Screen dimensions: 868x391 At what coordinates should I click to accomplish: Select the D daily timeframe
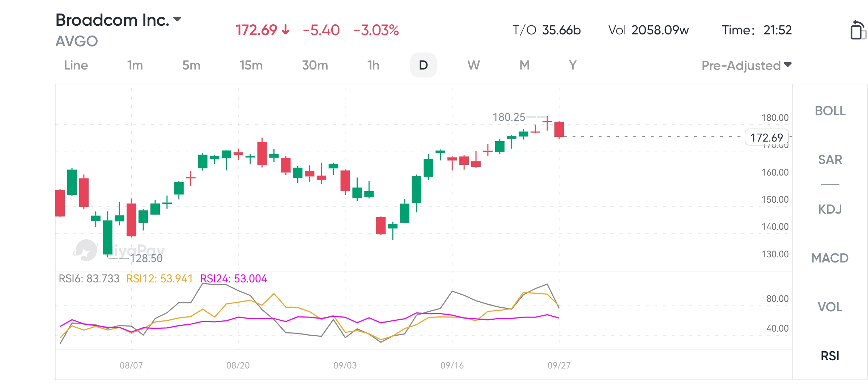[x=423, y=65]
